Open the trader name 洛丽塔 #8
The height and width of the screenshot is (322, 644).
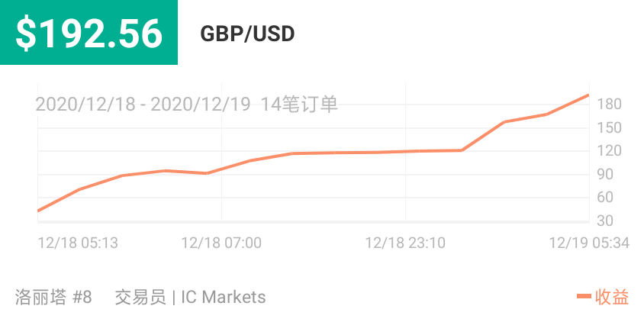coord(53,297)
